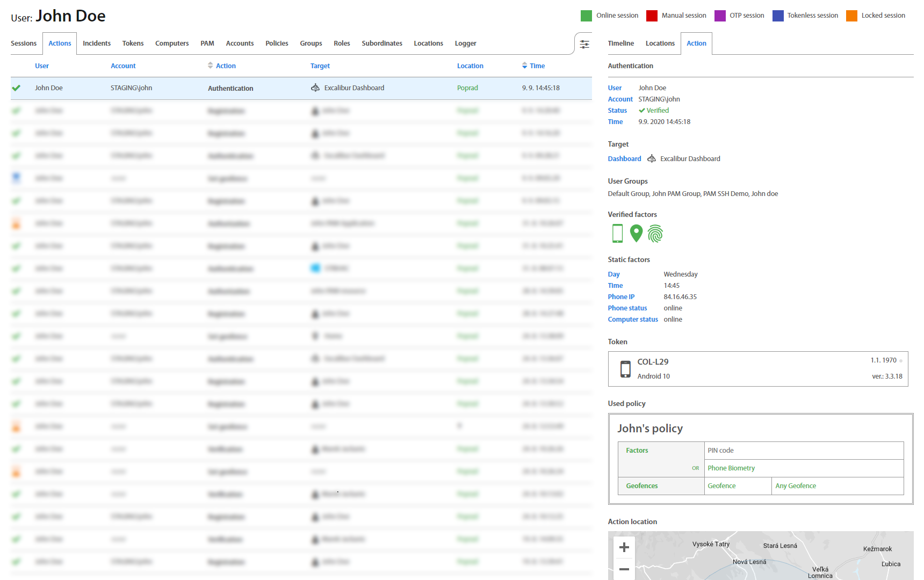The width and height of the screenshot is (924, 580).
Task: Open the table filter settings icon
Action: [x=584, y=44]
